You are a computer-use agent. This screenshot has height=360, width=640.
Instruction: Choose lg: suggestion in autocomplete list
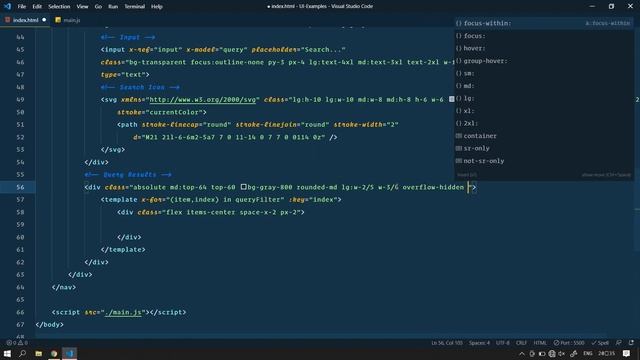coord(544,98)
